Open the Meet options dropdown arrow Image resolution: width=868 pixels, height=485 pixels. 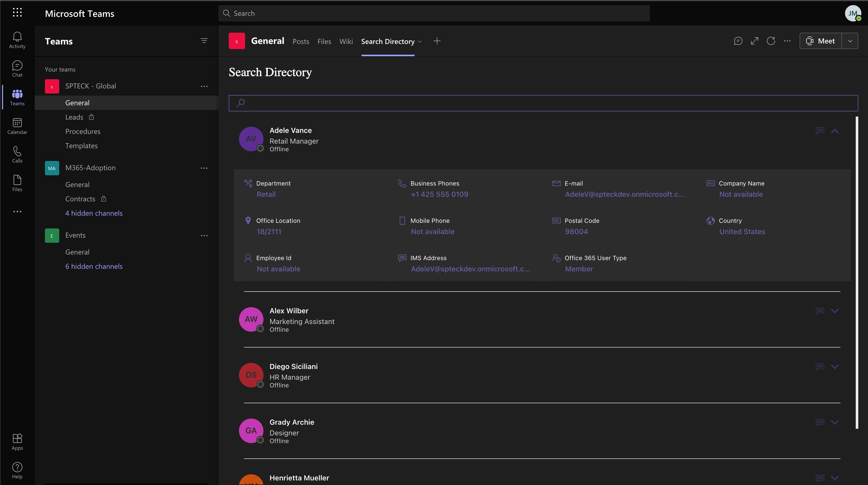pyautogui.click(x=850, y=41)
